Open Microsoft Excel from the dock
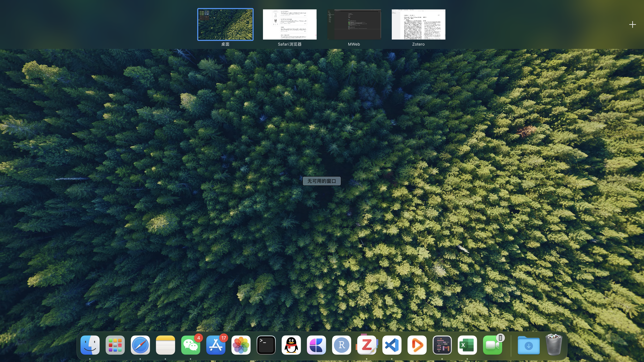The image size is (644, 362). 467,345
